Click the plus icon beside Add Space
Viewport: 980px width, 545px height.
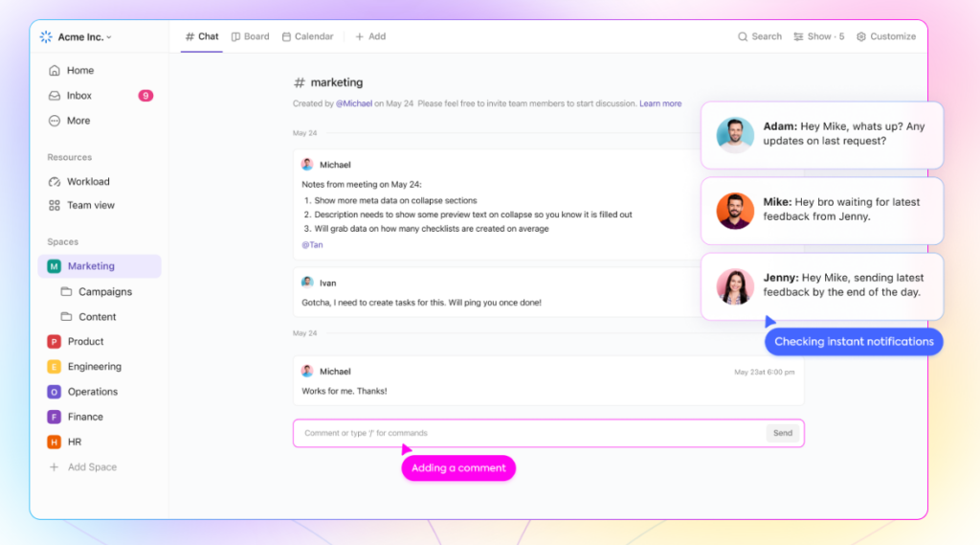(55, 466)
